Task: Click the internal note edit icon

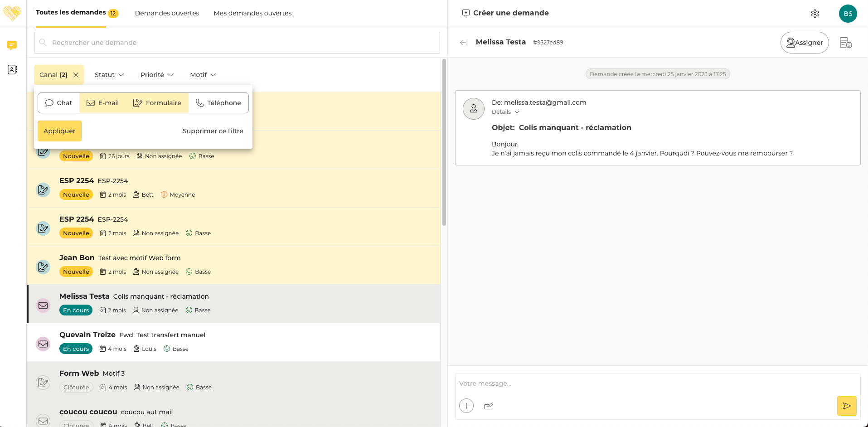Action: point(489,406)
